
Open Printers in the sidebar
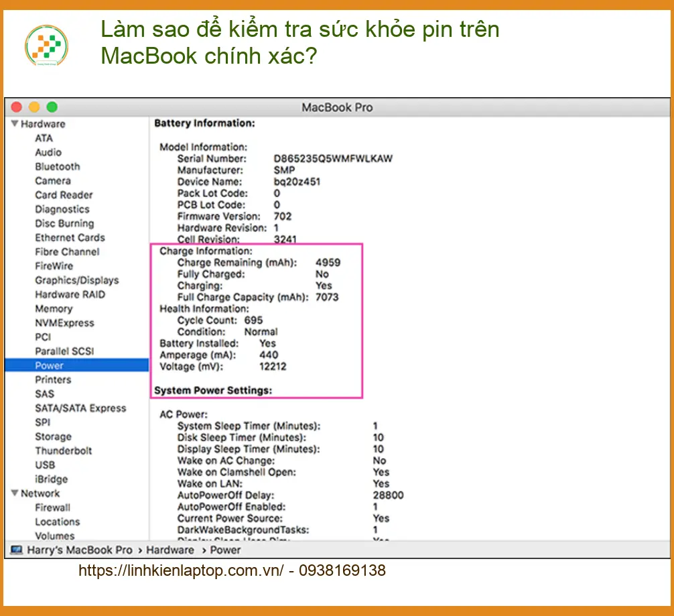pos(53,379)
